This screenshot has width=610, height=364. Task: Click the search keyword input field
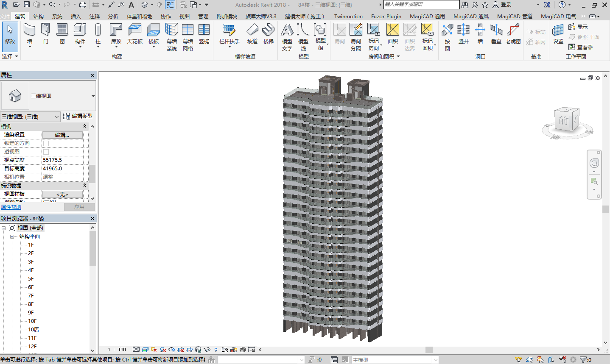click(x=421, y=5)
